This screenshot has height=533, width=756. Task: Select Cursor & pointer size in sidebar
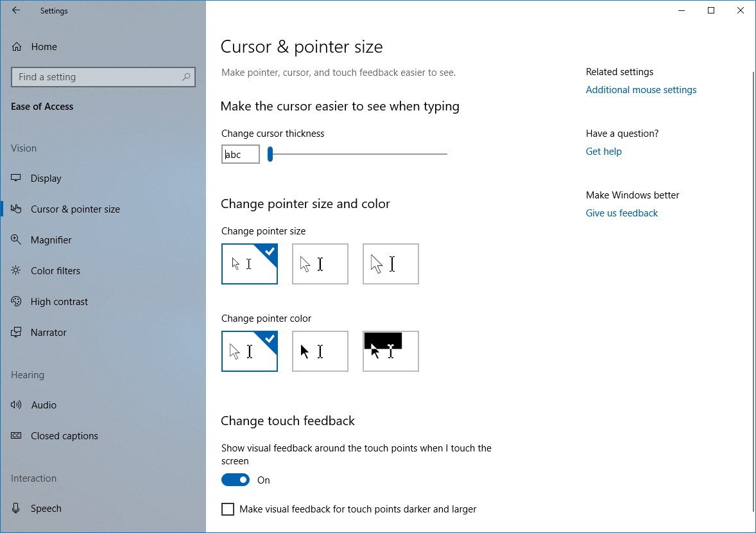tap(75, 209)
